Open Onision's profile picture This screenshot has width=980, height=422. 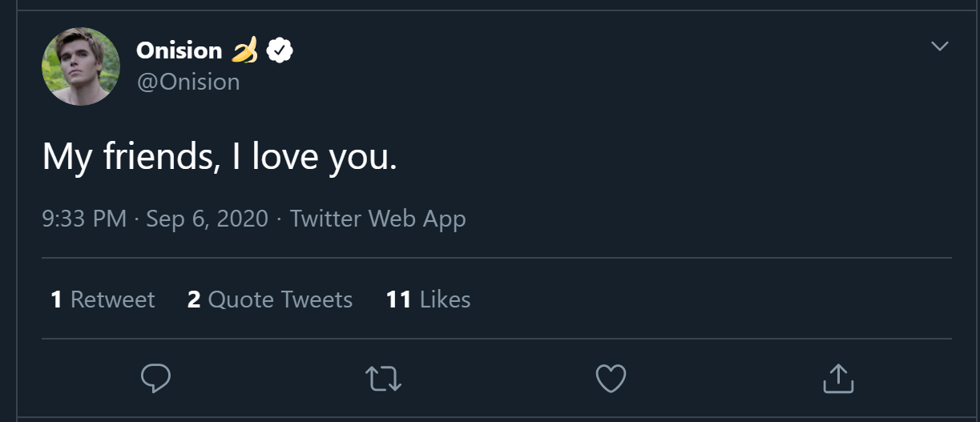tap(81, 66)
